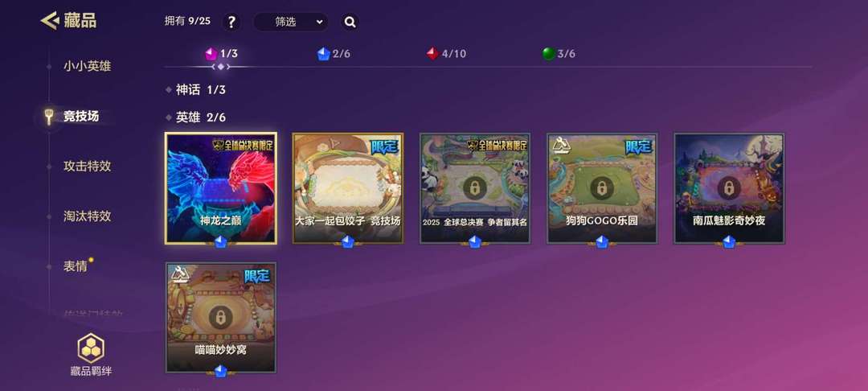Open the 藏品羁绊 hexagon icon

coord(91,348)
